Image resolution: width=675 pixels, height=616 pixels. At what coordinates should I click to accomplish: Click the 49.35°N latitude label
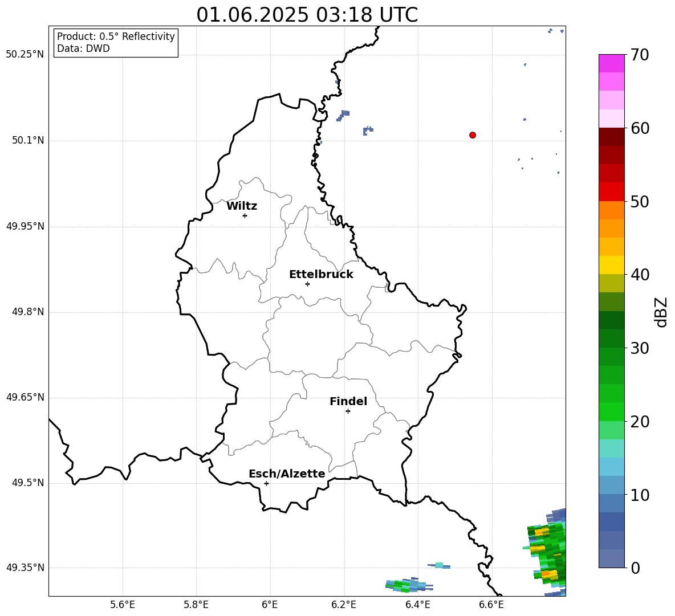(25, 568)
